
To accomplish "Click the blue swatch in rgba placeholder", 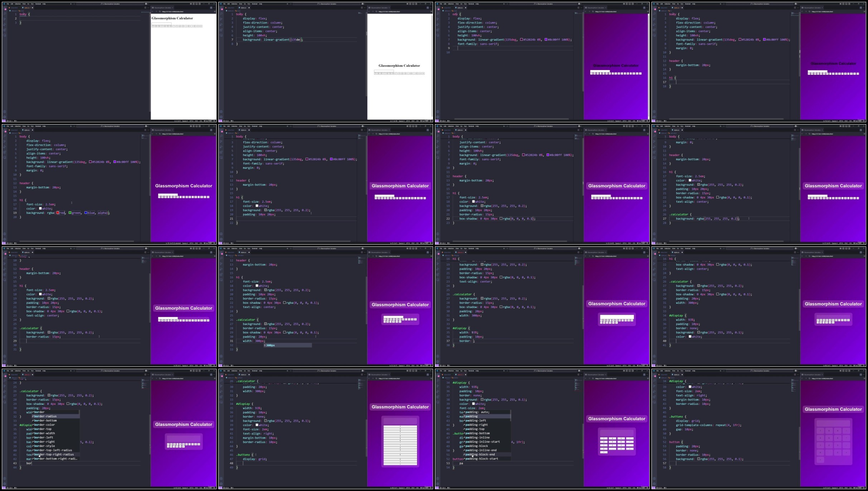I will (86, 213).
